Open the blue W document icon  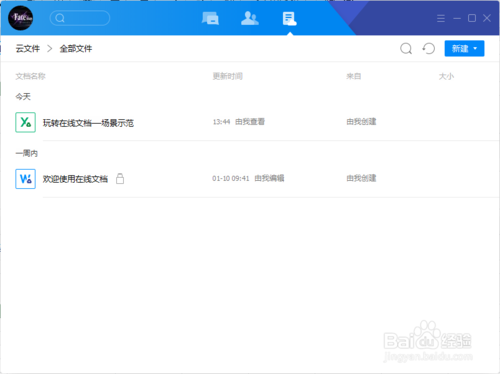[25, 179]
